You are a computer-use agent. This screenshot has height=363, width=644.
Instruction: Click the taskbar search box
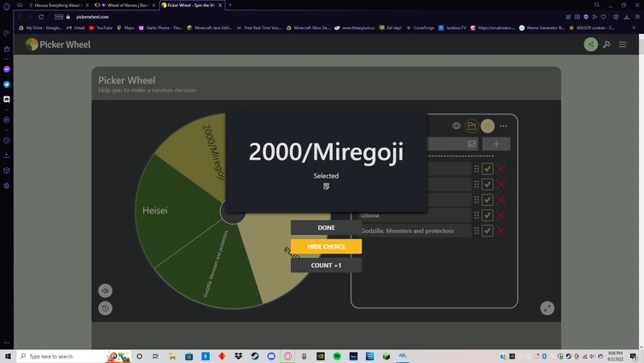(74, 356)
